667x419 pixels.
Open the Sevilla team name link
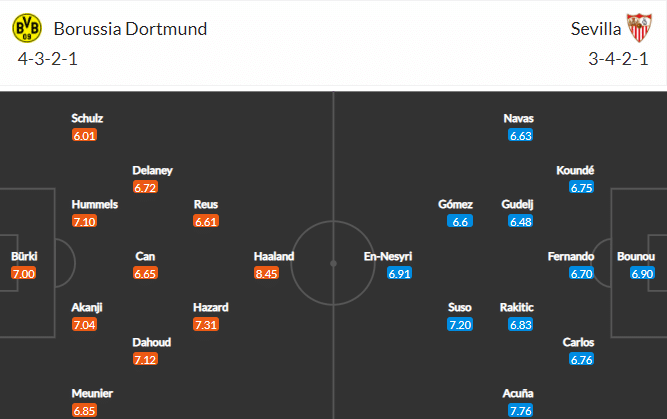point(596,29)
